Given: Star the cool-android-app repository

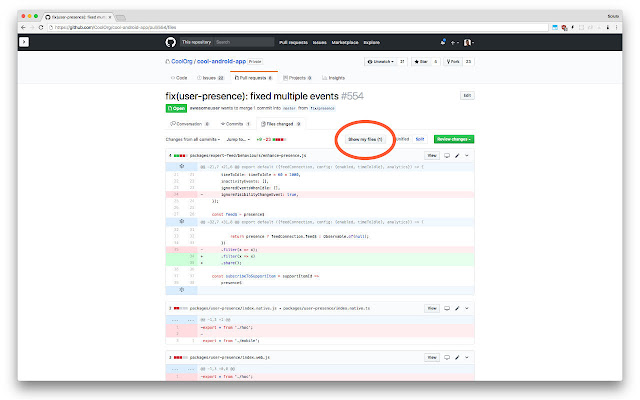Looking at the screenshot, I should click(x=421, y=62).
